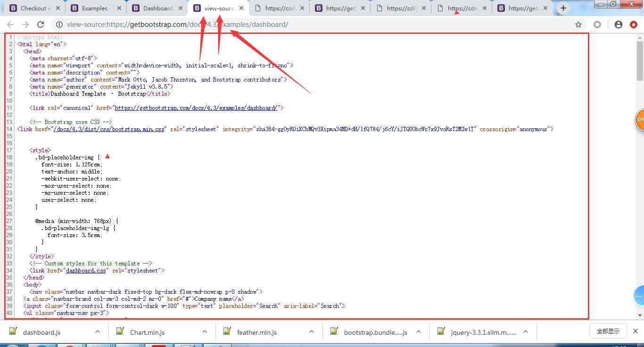Viewport: 644px width, 347px height.
Task: Expand options for jquery-3.3.1.slim download
Action: pos(526,331)
